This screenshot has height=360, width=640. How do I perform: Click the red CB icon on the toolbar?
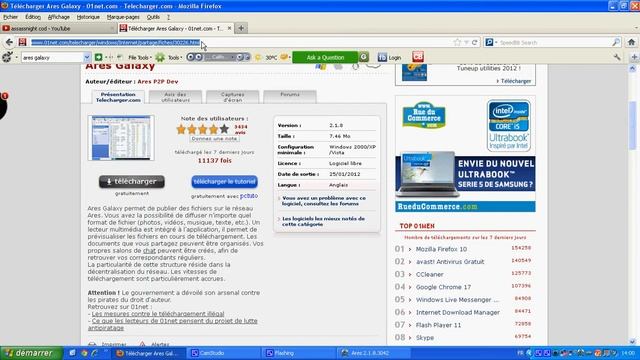pyautogui.click(x=418, y=57)
